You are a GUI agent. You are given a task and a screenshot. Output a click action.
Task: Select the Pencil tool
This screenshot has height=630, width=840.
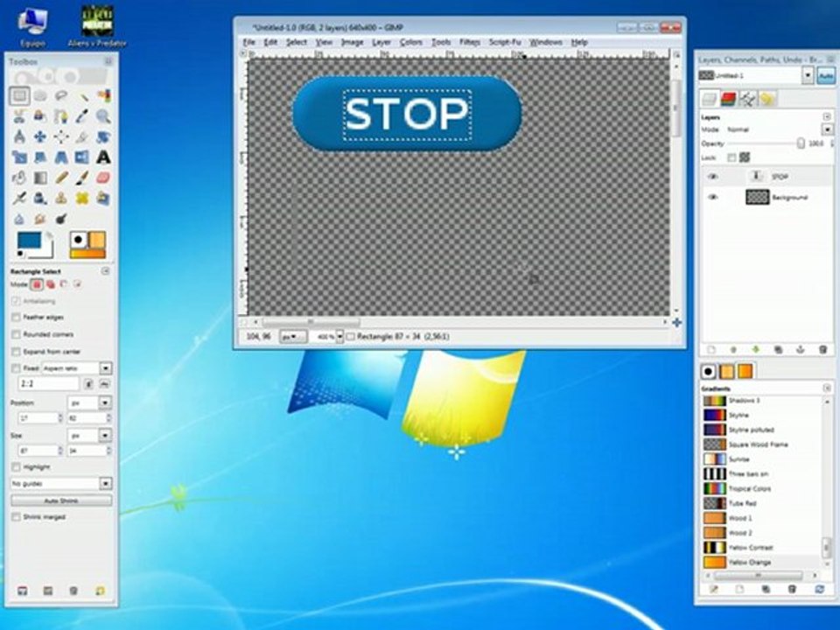click(61, 178)
